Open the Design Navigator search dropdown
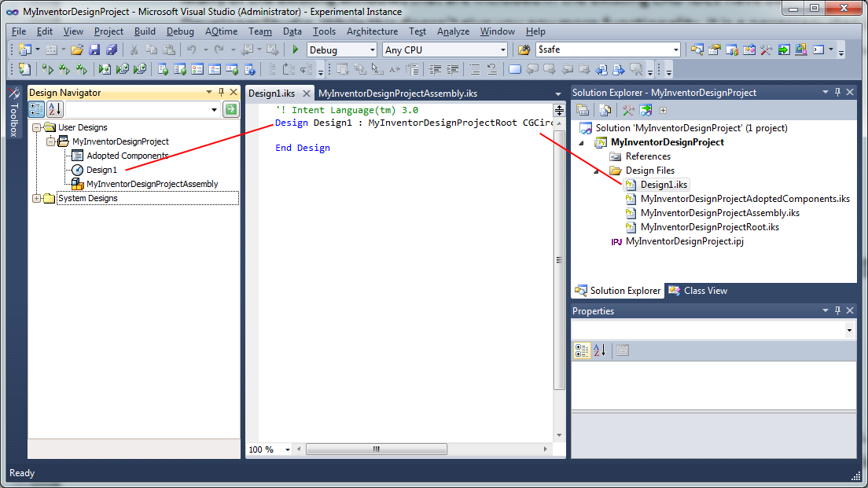The image size is (868, 488). pos(214,109)
